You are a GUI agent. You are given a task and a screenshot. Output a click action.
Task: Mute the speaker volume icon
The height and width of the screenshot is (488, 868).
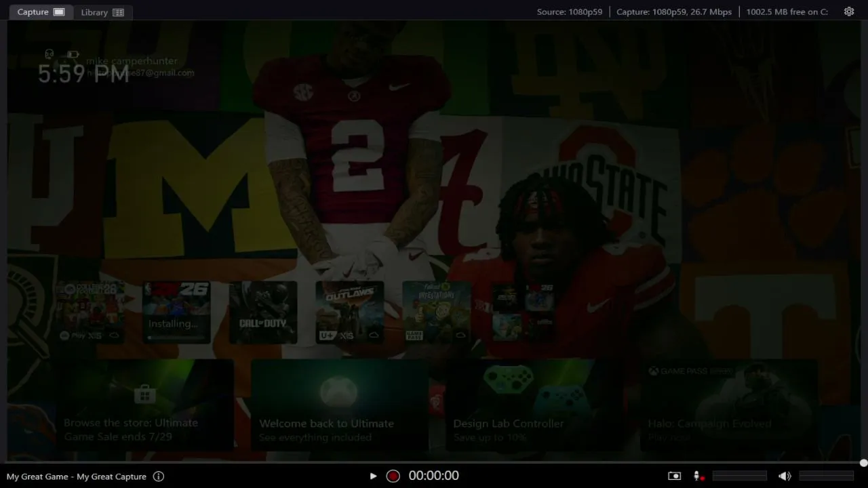(x=785, y=476)
